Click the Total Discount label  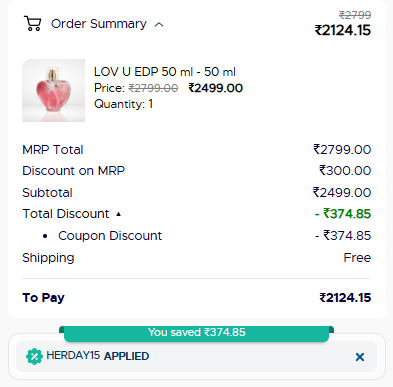[x=66, y=214]
